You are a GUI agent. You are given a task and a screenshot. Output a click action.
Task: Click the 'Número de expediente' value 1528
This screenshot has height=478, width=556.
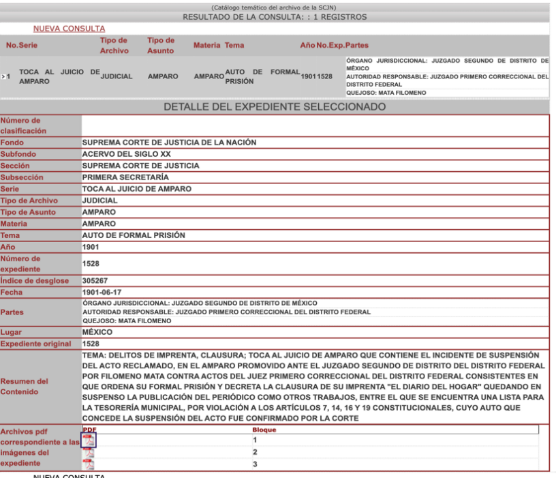(x=91, y=264)
